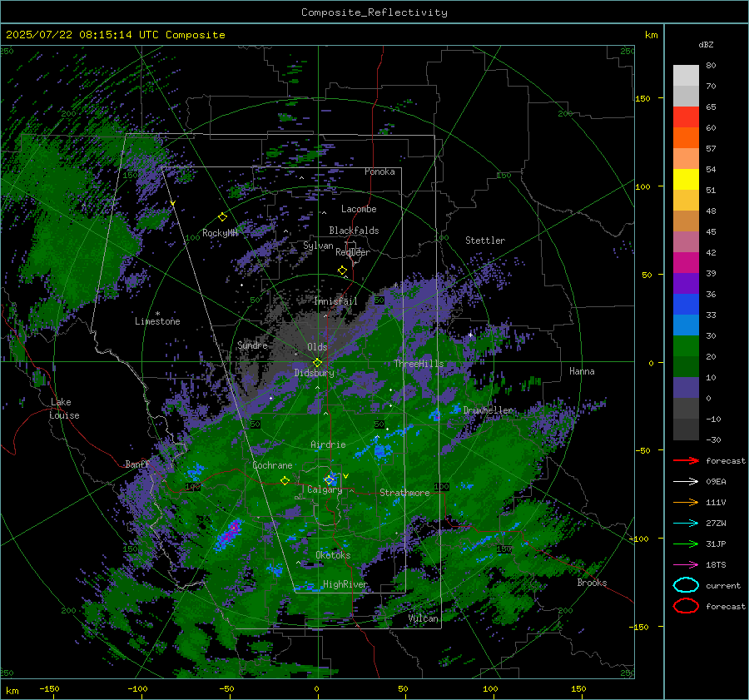Select the bright green 30-20 dBZ swatch
This screenshot has height=700, width=749.
(686, 346)
